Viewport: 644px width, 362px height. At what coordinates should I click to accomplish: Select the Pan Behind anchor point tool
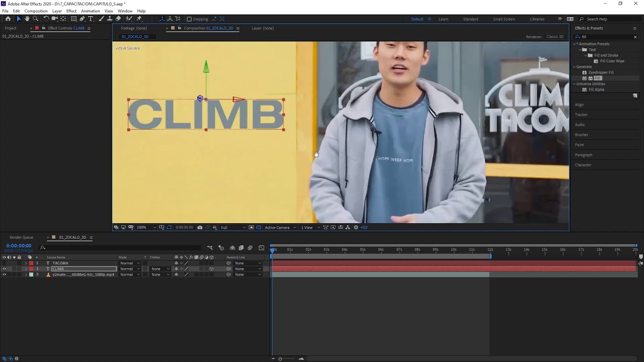[x=63, y=19]
